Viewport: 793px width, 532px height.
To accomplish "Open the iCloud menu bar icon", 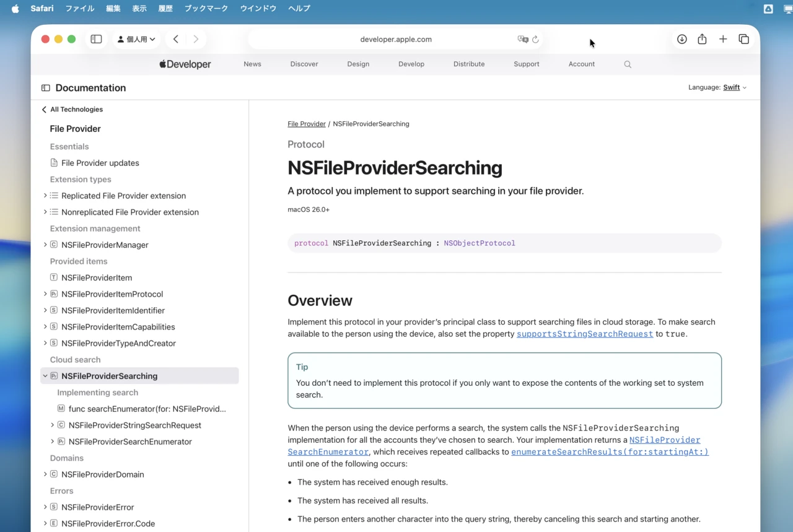I will point(768,8).
